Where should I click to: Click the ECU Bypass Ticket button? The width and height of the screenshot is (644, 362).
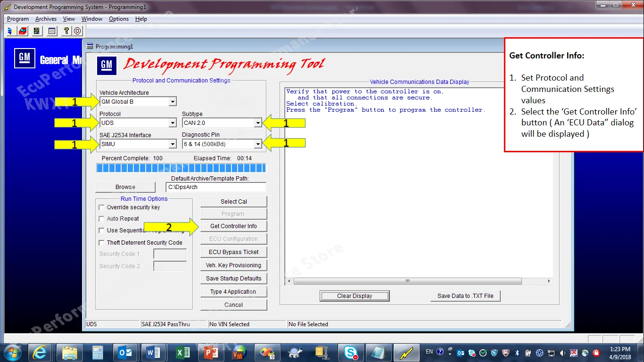coord(234,252)
